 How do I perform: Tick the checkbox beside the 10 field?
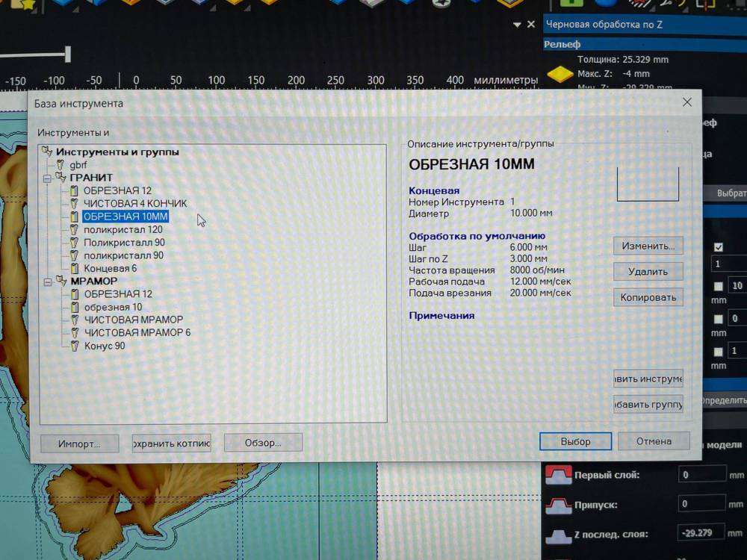[x=719, y=286]
